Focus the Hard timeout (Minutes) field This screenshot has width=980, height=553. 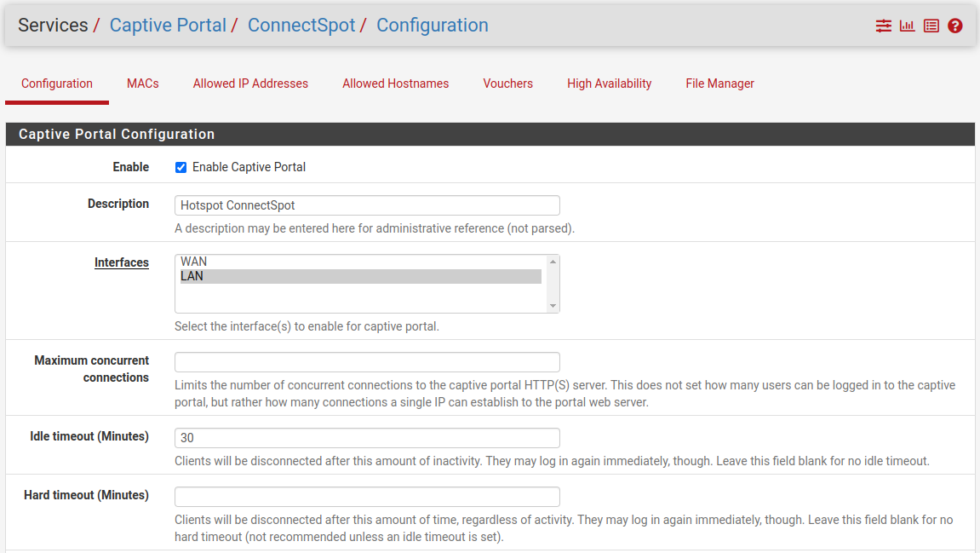(367, 497)
